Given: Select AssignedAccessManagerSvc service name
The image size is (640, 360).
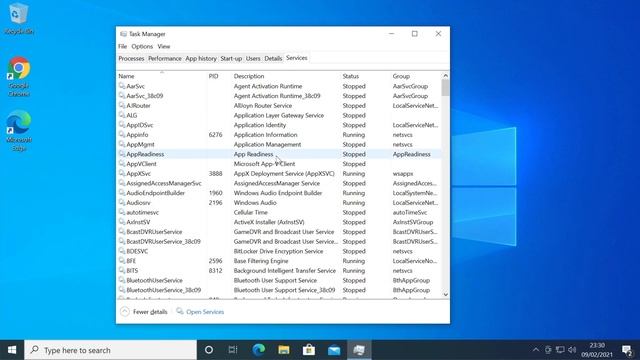Looking at the screenshot, I should click(164, 183).
